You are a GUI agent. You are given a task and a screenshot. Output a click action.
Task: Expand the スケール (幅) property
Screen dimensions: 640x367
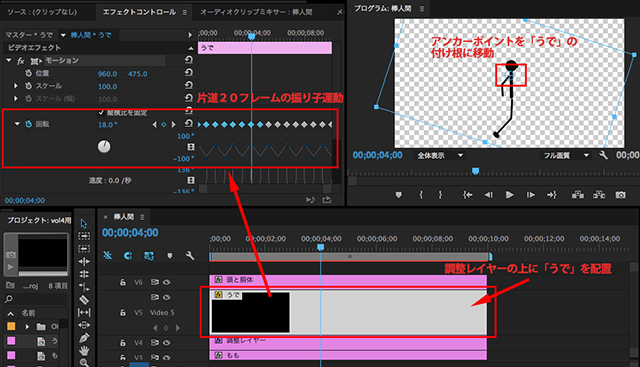pos(16,98)
